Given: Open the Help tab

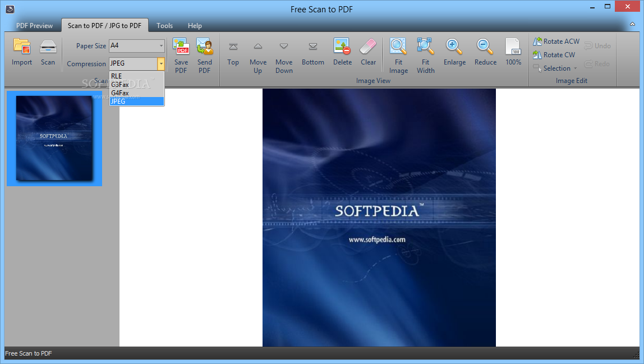Looking at the screenshot, I should coord(195,25).
